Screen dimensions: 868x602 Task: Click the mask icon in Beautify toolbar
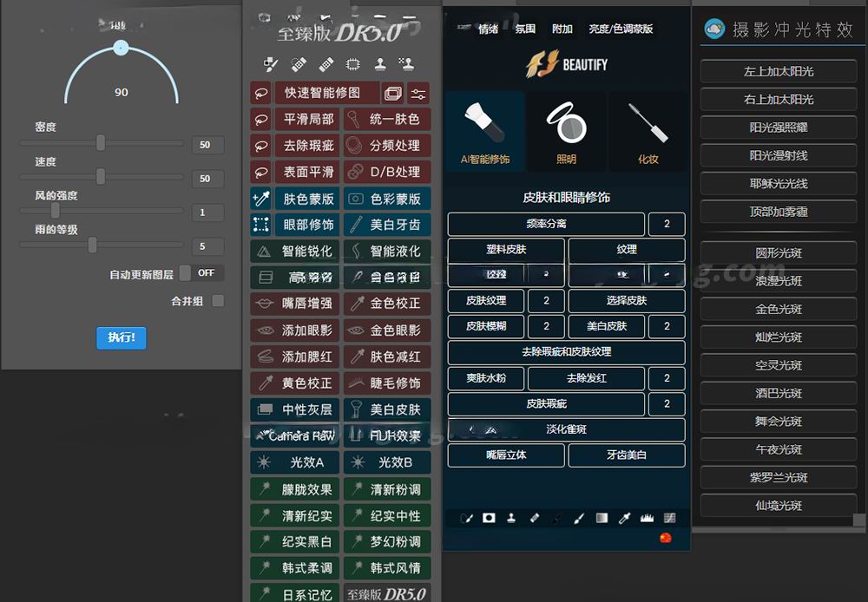[489, 518]
